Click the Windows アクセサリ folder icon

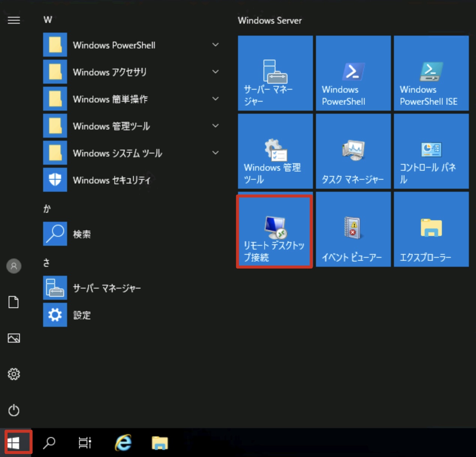pyautogui.click(x=55, y=72)
